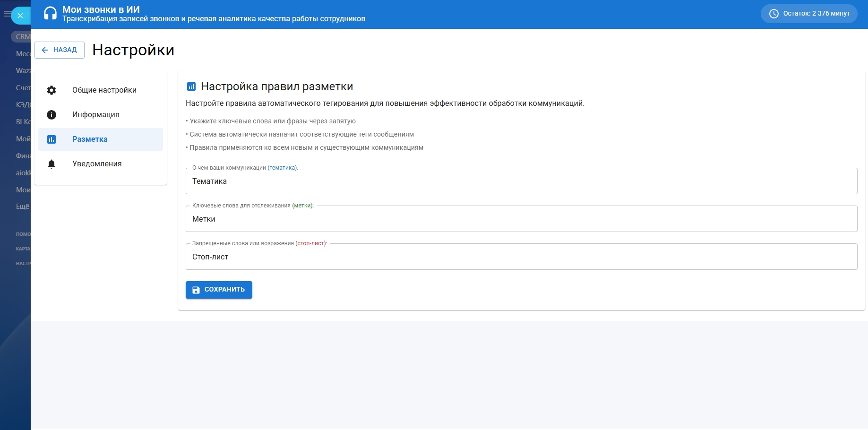Open the hamburger menu at far left
The width and height of the screenshot is (868, 430).
(x=7, y=14)
